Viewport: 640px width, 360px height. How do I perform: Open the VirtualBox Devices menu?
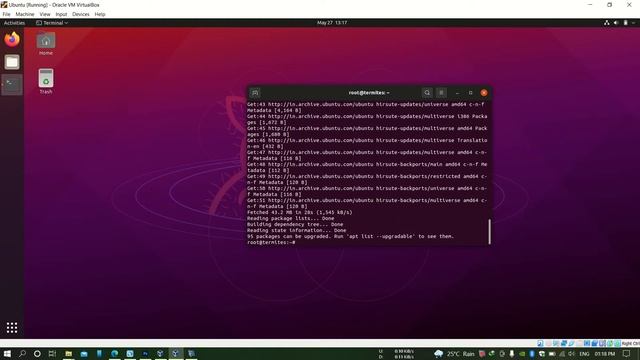(x=81, y=14)
